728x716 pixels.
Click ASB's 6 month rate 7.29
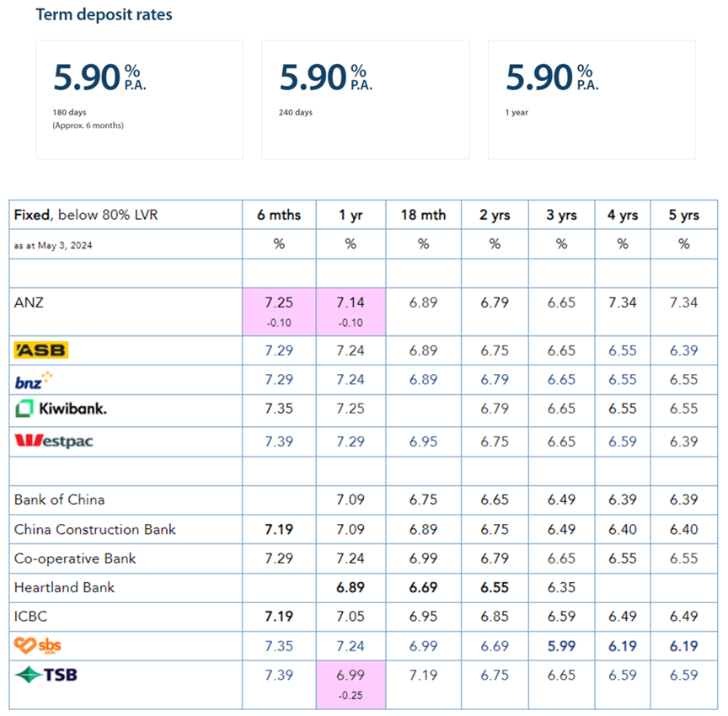click(279, 350)
